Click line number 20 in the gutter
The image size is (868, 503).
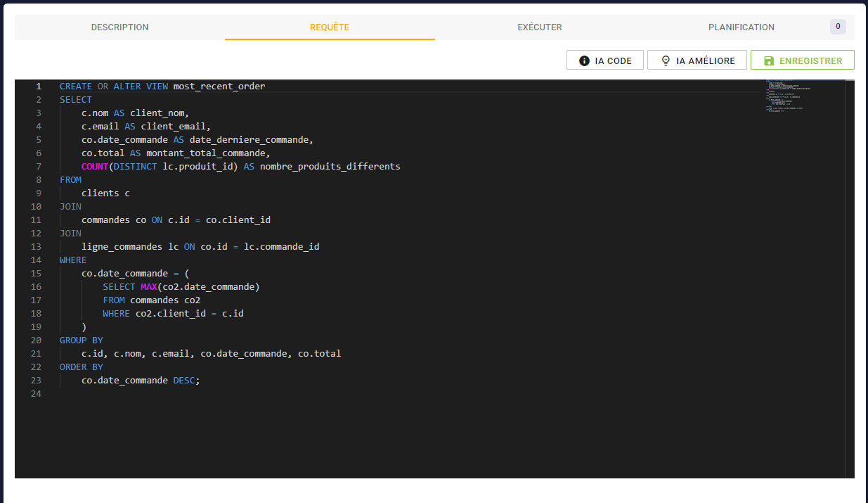pyautogui.click(x=36, y=340)
